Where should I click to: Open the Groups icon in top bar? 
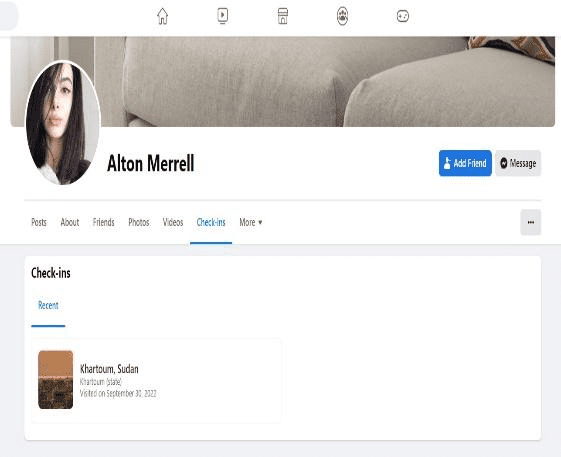pyautogui.click(x=342, y=16)
